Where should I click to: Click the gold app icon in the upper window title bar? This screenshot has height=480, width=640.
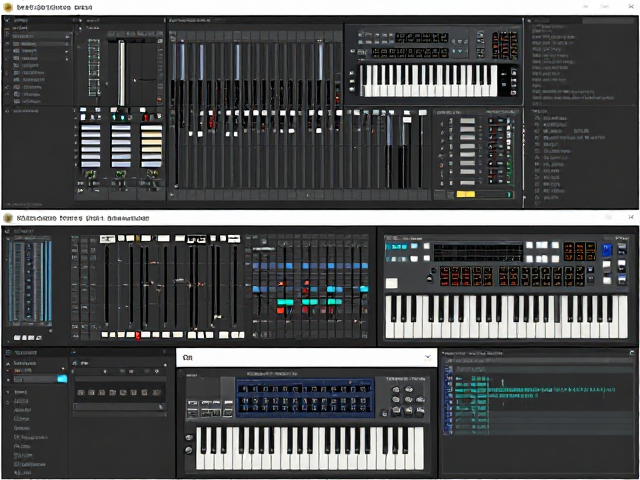8,7
